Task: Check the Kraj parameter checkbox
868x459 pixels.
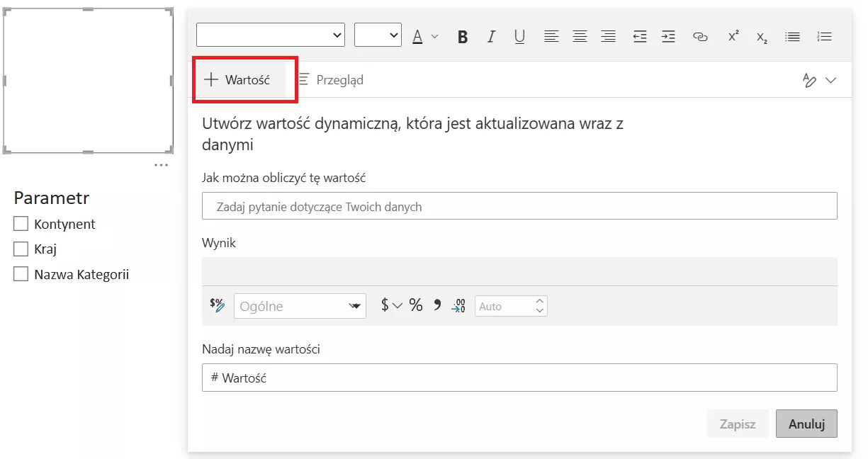Action: click(21, 249)
